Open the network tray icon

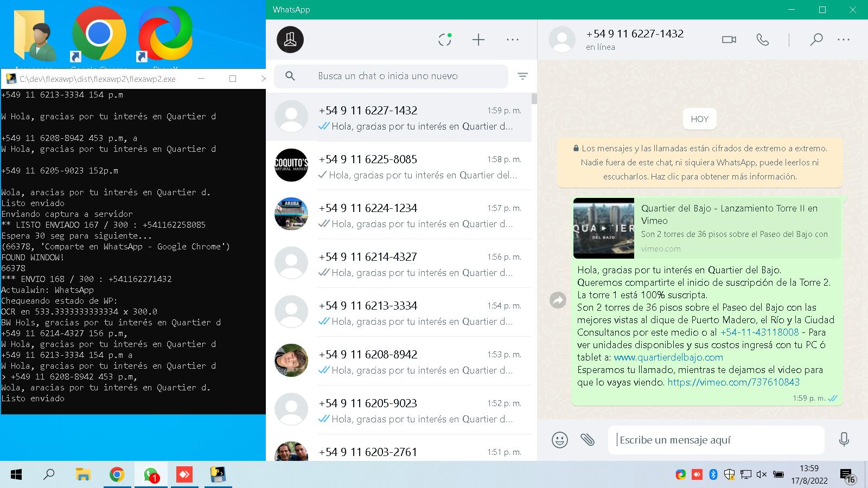click(746, 474)
